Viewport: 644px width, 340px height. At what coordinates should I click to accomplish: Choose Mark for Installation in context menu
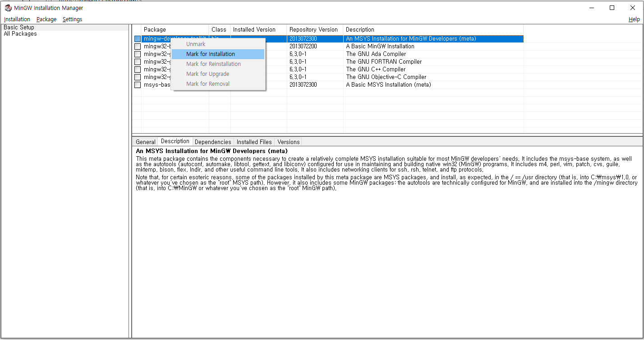click(218, 54)
